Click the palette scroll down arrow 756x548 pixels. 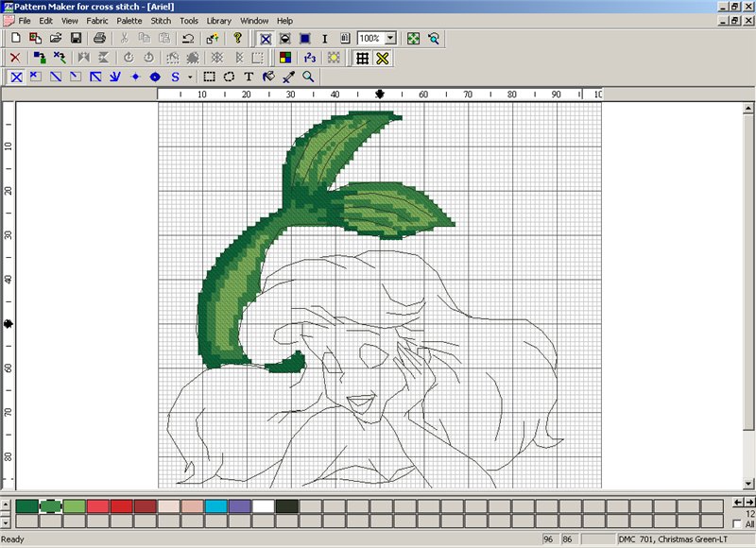[6, 522]
